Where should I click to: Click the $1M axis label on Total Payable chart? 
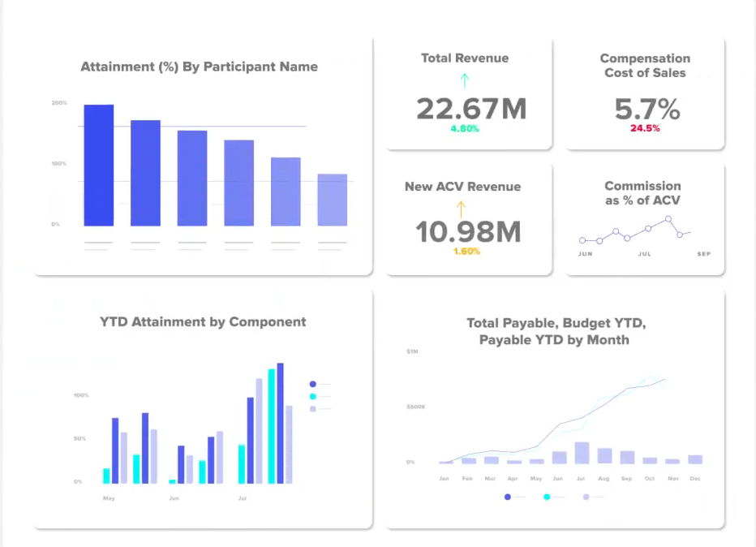(412, 351)
